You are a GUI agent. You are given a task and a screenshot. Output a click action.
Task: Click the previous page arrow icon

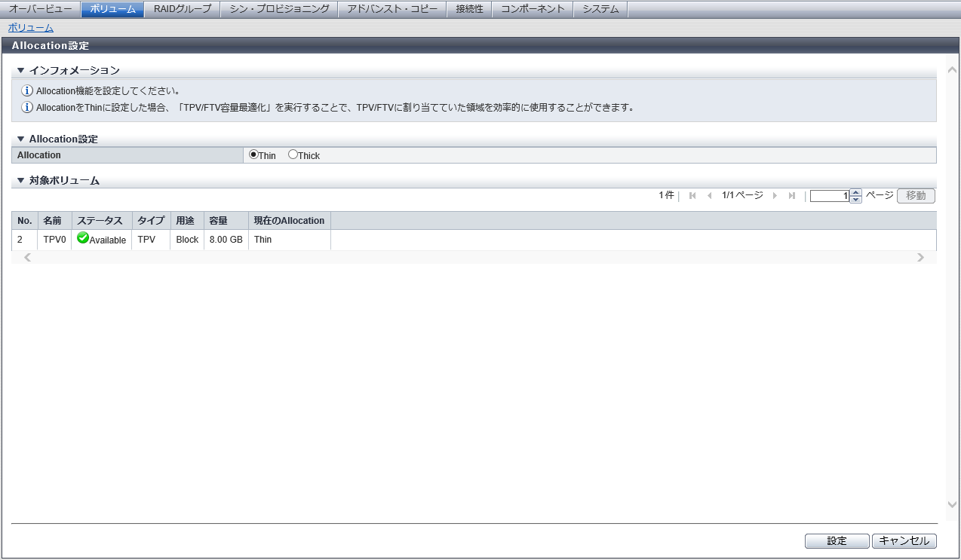[709, 196]
